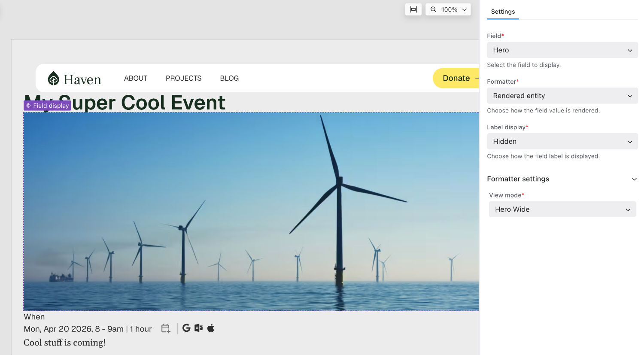Collapse the Formatter settings section
The height and width of the screenshot is (355, 644).
pos(562,179)
